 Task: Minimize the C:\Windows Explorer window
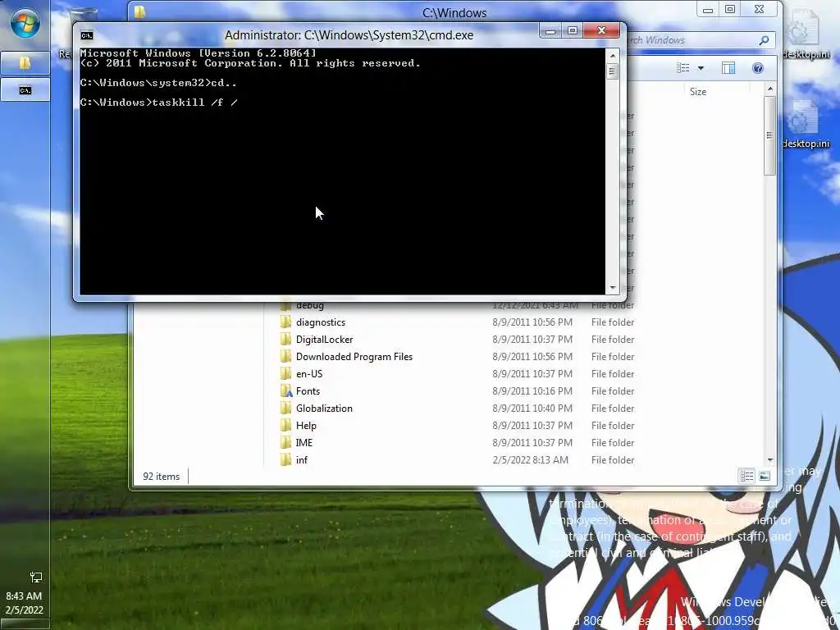(x=708, y=10)
